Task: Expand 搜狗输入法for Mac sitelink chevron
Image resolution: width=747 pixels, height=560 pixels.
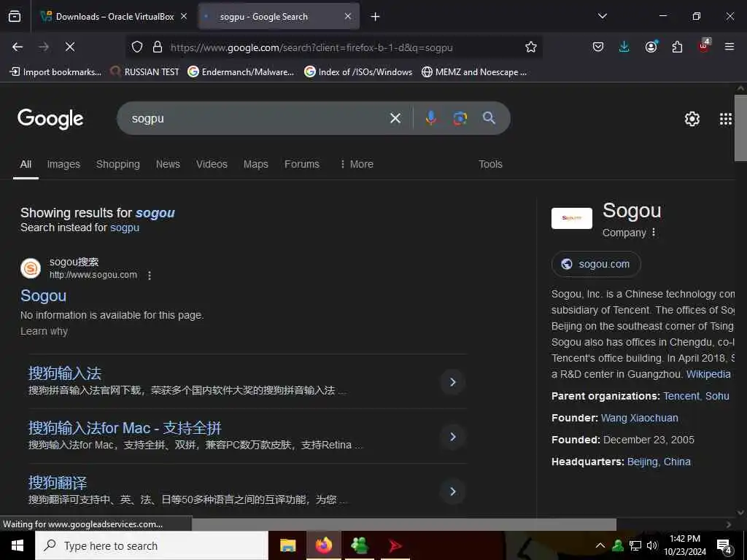Action: (452, 437)
